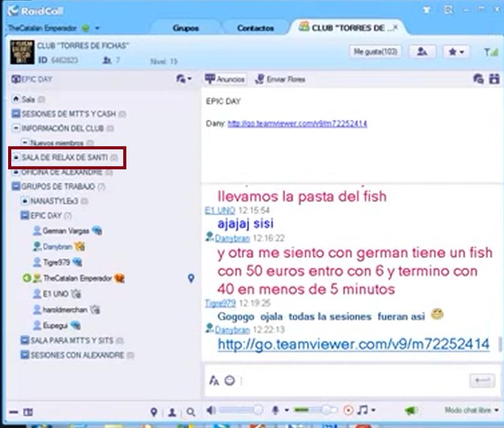Adjust the microphone volume slider
This screenshot has width=504, height=428.
pyautogui.click(x=316, y=410)
